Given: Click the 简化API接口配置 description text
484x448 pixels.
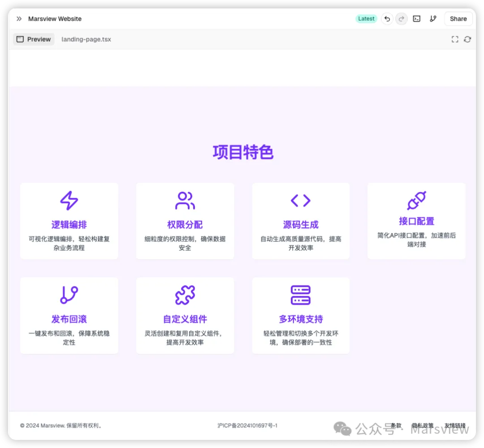Looking at the screenshot, I should pos(416,240).
